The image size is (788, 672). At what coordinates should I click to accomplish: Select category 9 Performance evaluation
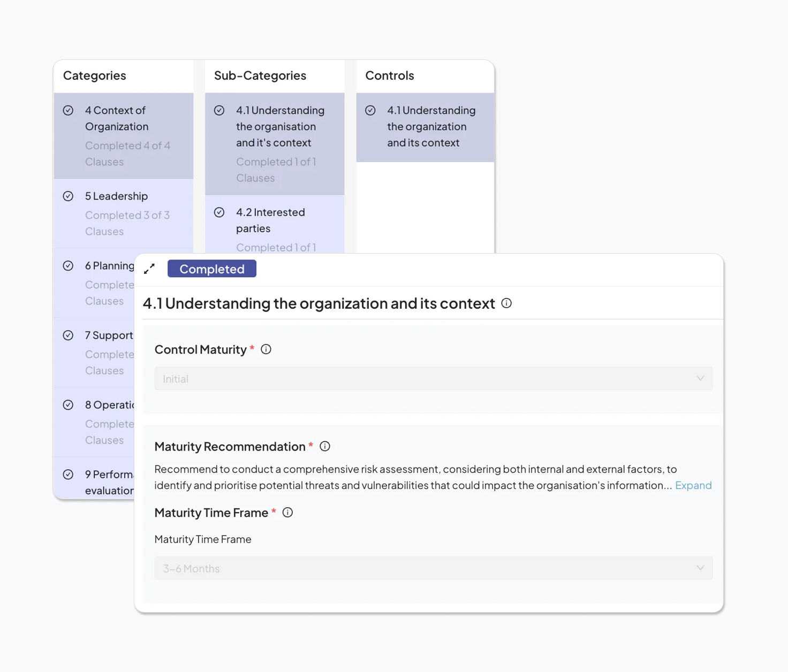point(94,478)
